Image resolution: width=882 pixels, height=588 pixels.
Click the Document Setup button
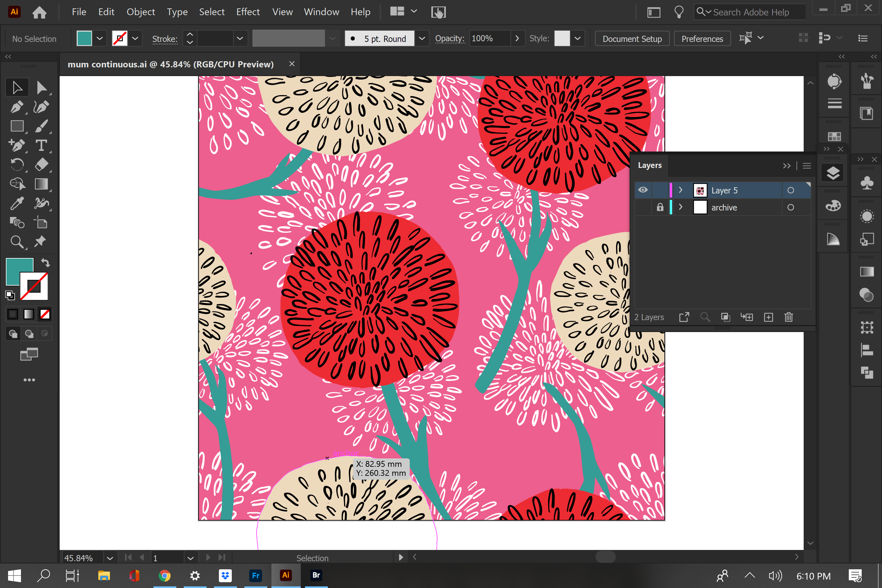[x=632, y=38]
